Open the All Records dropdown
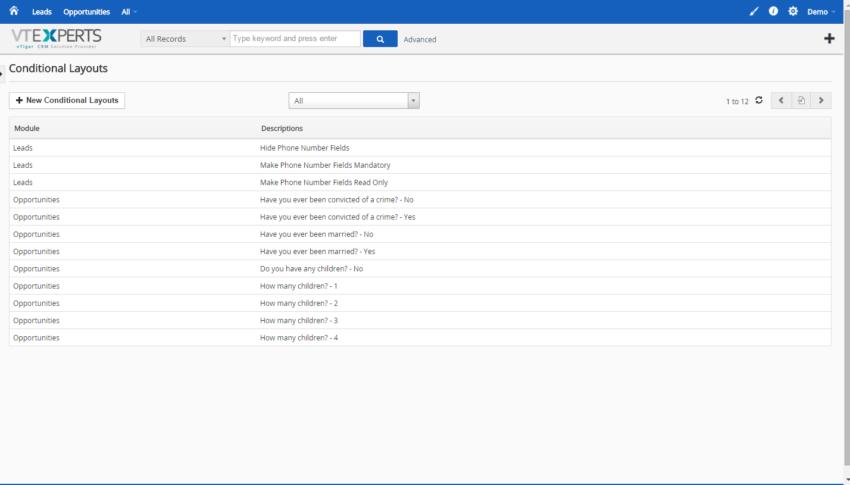 point(185,38)
